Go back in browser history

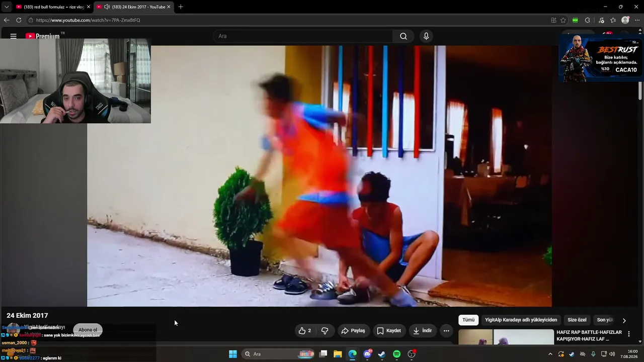7,20
